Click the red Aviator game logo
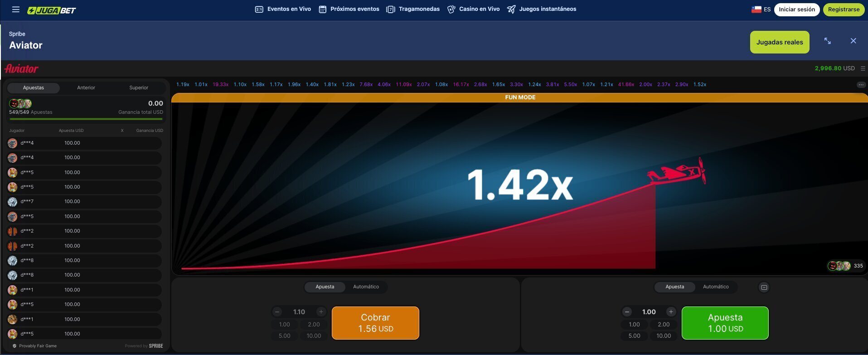868x355 pixels. click(21, 68)
